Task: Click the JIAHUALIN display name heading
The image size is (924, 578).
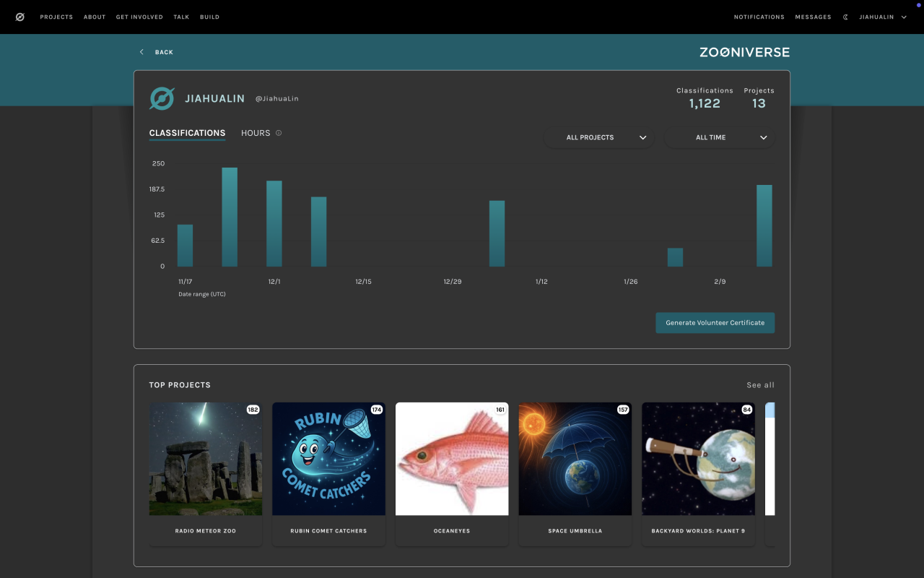Action: (214, 99)
